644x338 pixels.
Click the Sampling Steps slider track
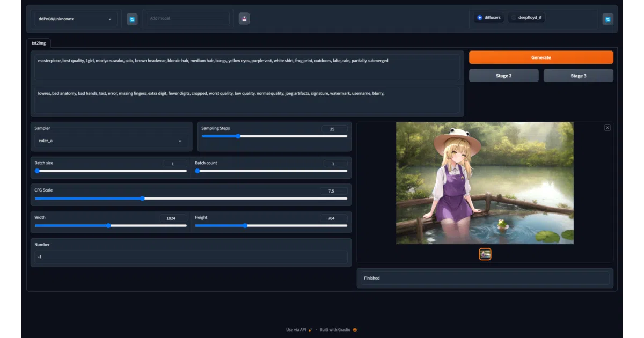(274, 136)
